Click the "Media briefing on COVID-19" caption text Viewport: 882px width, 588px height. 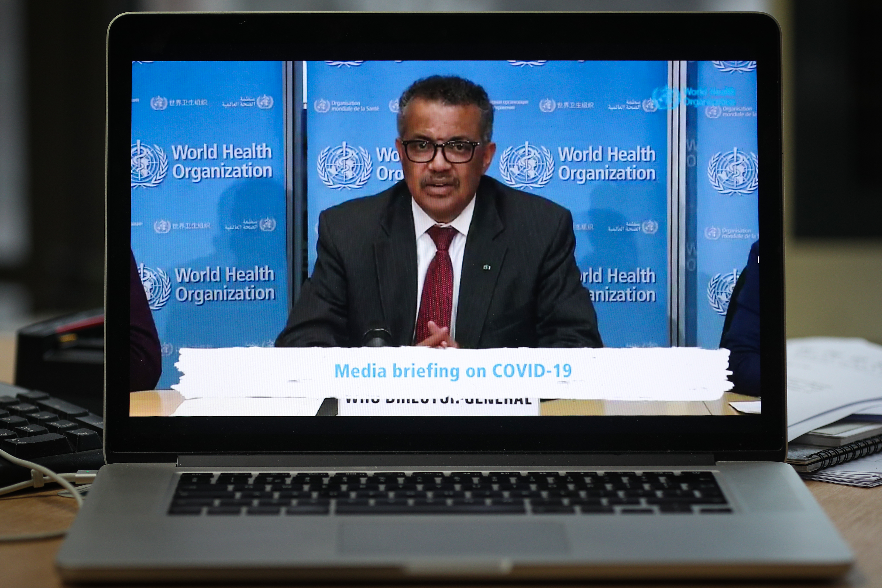pos(453,371)
